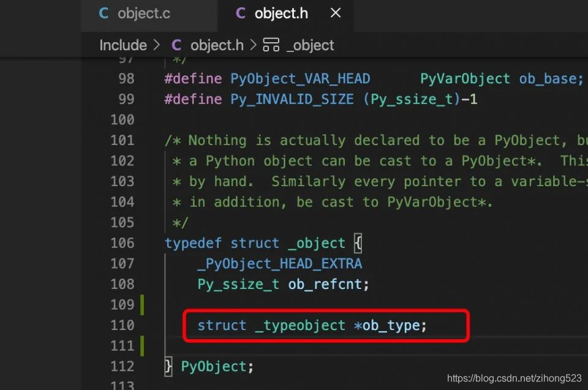Click line number 108 in gutter
The height and width of the screenshot is (390, 588).
pos(123,284)
